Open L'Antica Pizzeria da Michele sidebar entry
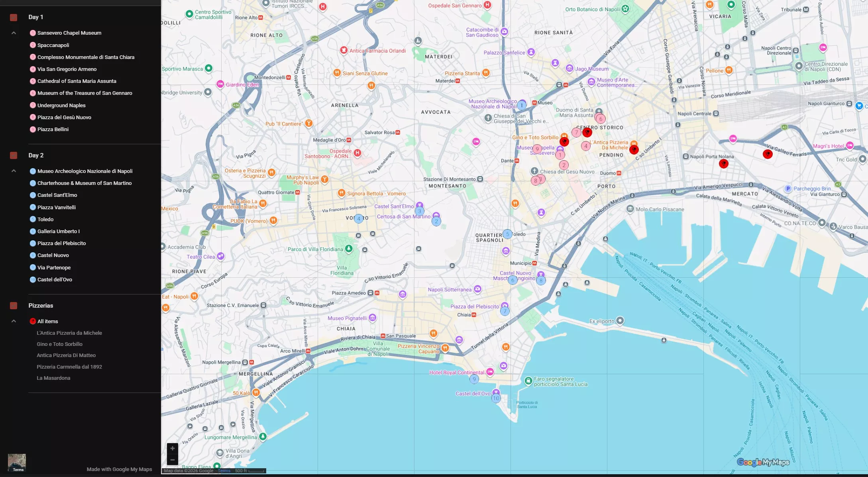 point(69,333)
